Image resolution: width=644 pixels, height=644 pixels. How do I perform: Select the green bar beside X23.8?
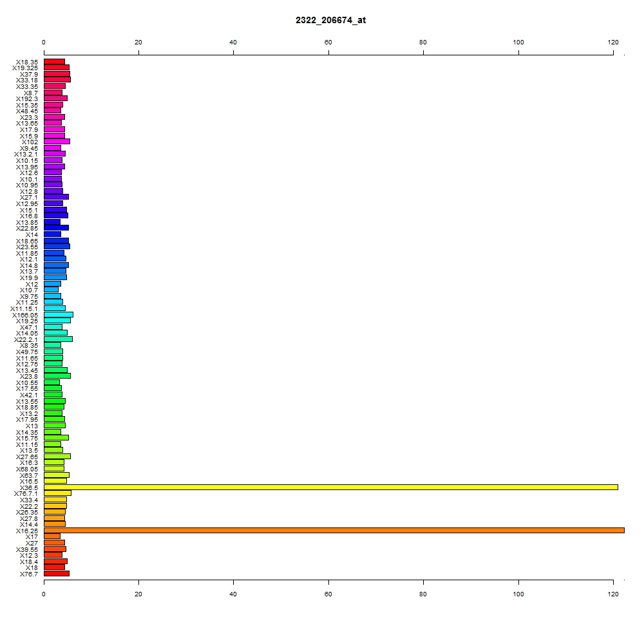point(57,376)
